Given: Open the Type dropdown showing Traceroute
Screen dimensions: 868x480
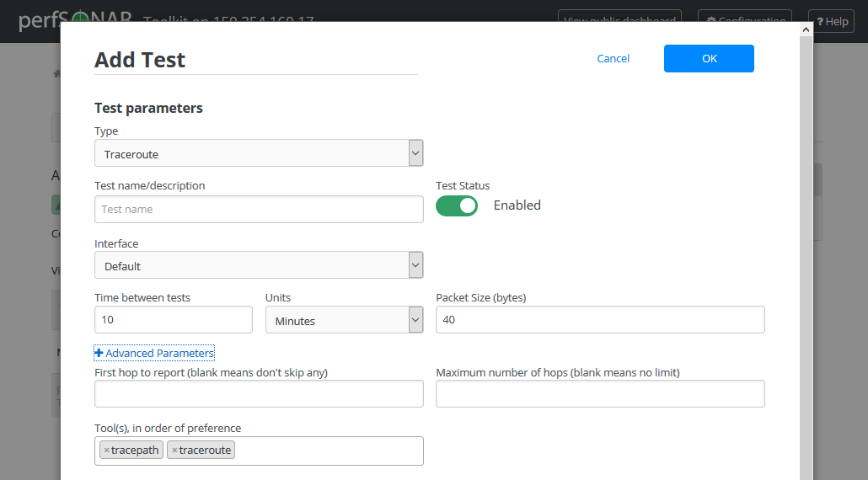Looking at the screenshot, I should click(259, 153).
